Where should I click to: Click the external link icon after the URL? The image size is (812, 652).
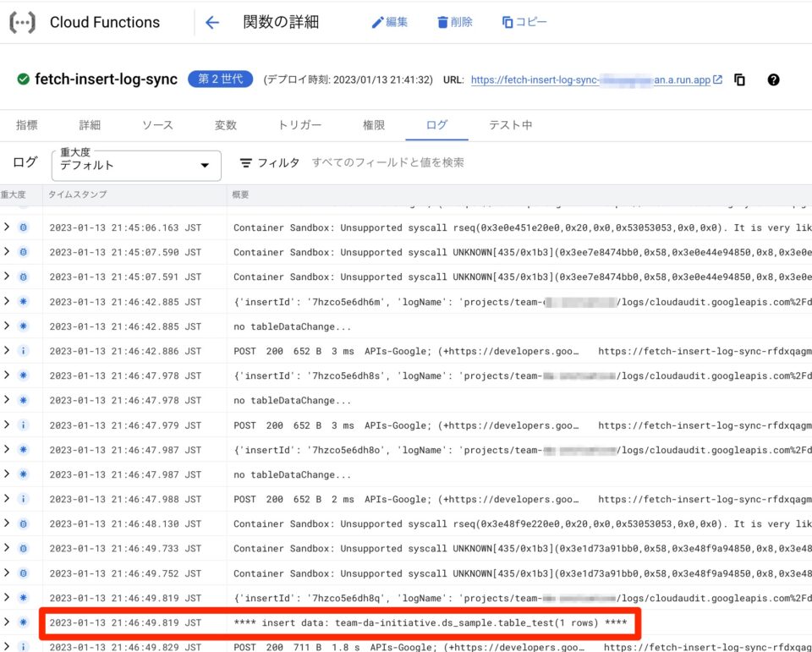pyautogui.click(x=717, y=79)
